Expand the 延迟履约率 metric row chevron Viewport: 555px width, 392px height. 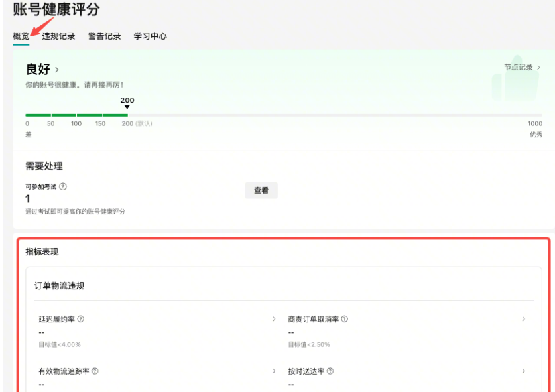click(x=274, y=318)
